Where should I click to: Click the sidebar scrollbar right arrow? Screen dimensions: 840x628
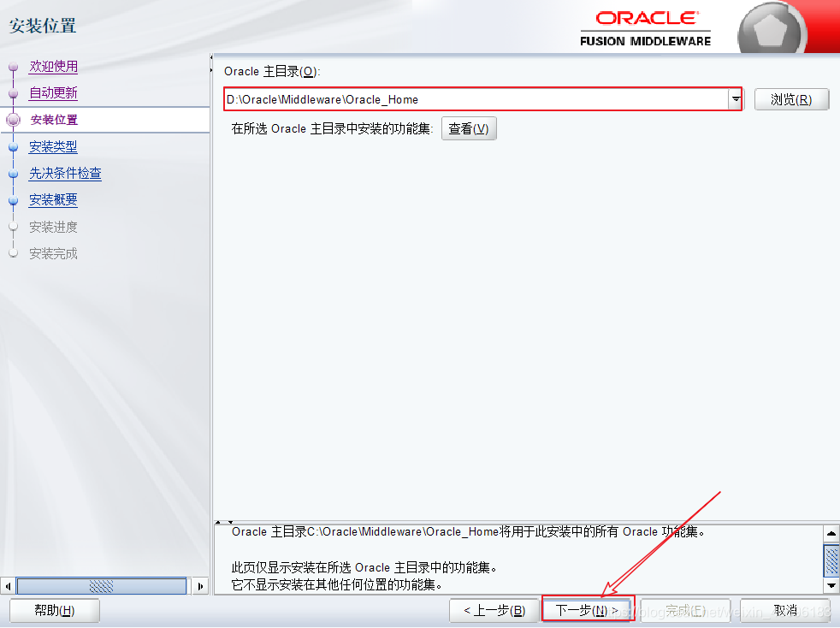[200, 586]
